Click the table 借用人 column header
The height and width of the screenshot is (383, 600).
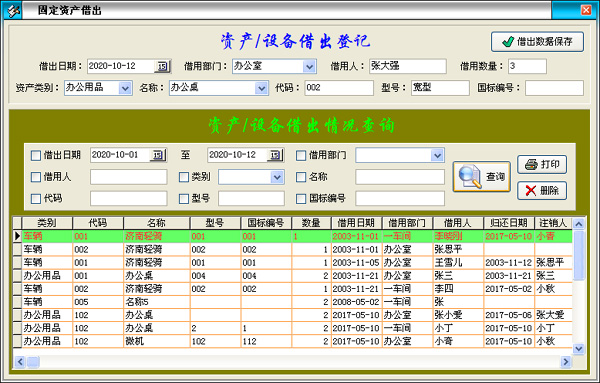pos(458,223)
